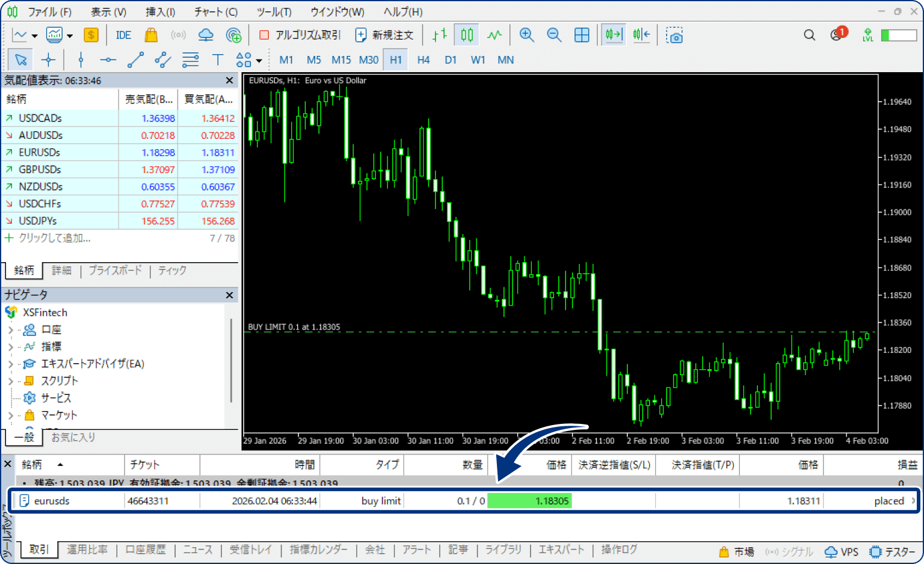Click the search magnifier icon
The height and width of the screenshot is (564, 924).
(x=810, y=35)
